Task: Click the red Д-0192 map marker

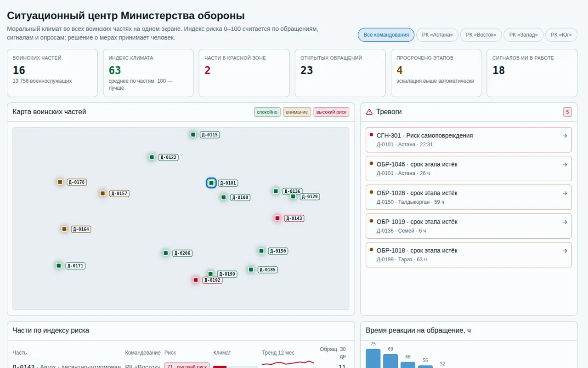Action: [196, 280]
